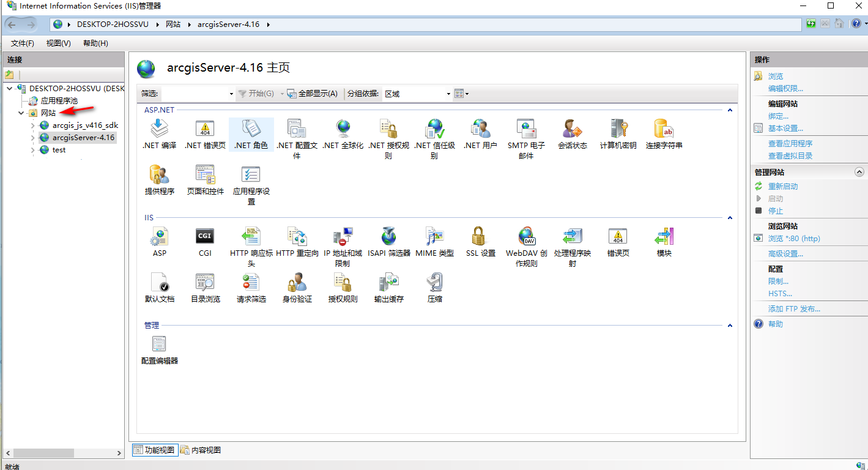Viewport: 868px width, 470px height.
Task: Open the 模块 feature icon
Action: click(664, 242)
